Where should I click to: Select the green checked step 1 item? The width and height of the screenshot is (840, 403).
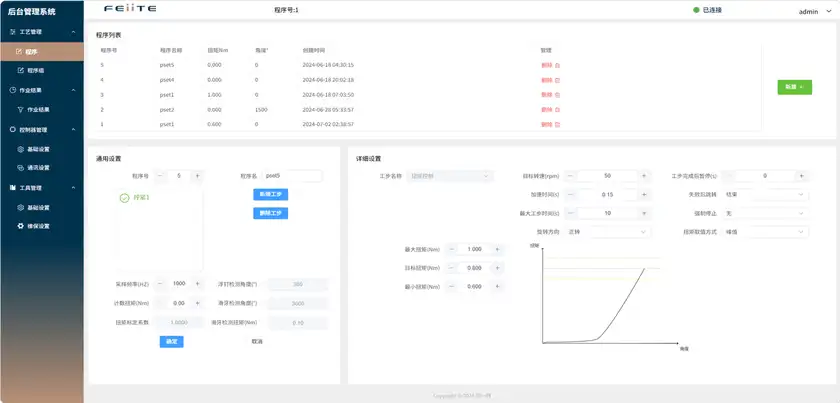point(134,198)
